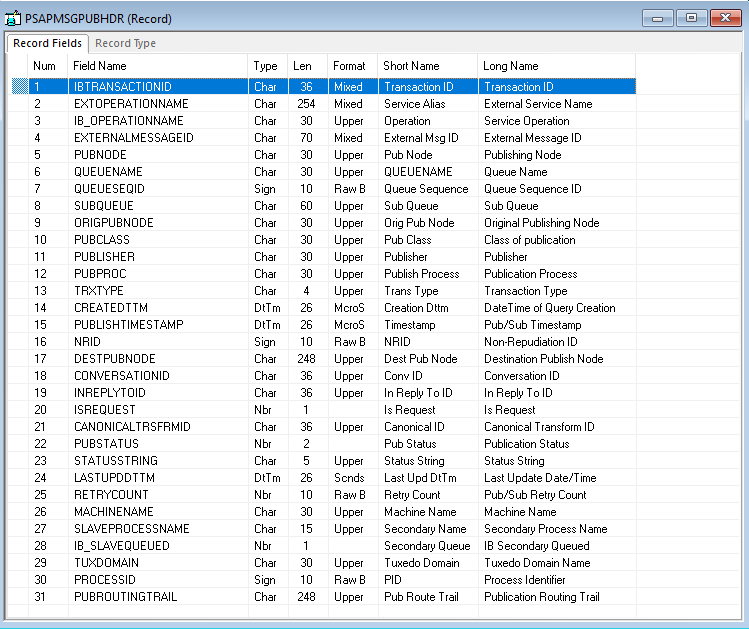Click the Short Name column header
This screenshot has height=629, width=749.
pyautogui.click(x=428, y=66)
